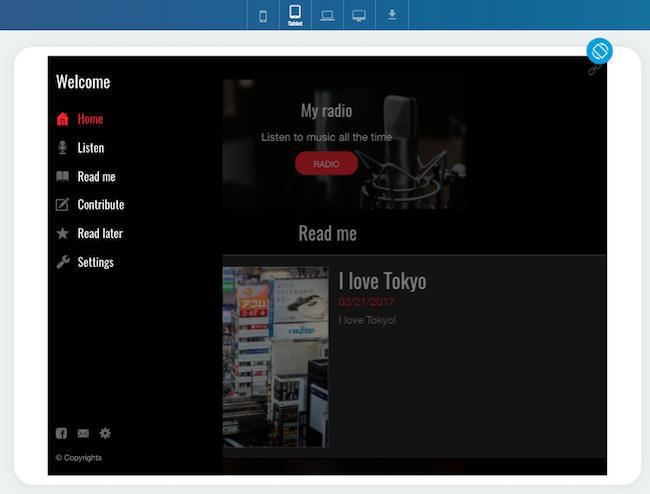Open the I love Tokyo article title

[x=382, y=281]
